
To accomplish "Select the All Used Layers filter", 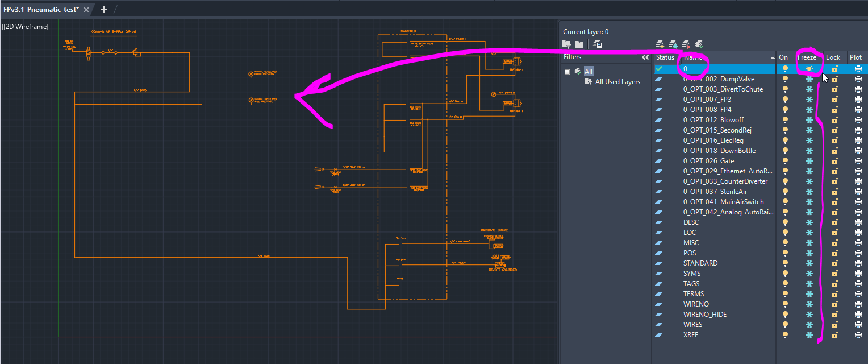I will (x=617, y=81).
